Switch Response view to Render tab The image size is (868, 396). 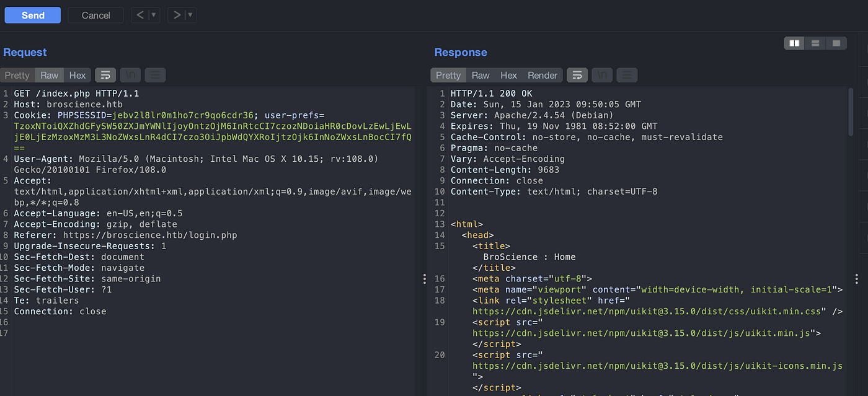[542, 75]
